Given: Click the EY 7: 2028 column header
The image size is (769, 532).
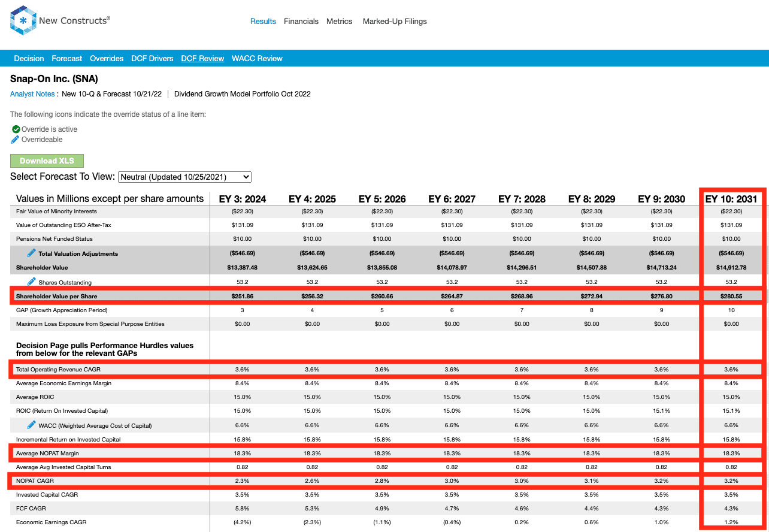Looking at the screenshot, I should (x=522, y=199).
